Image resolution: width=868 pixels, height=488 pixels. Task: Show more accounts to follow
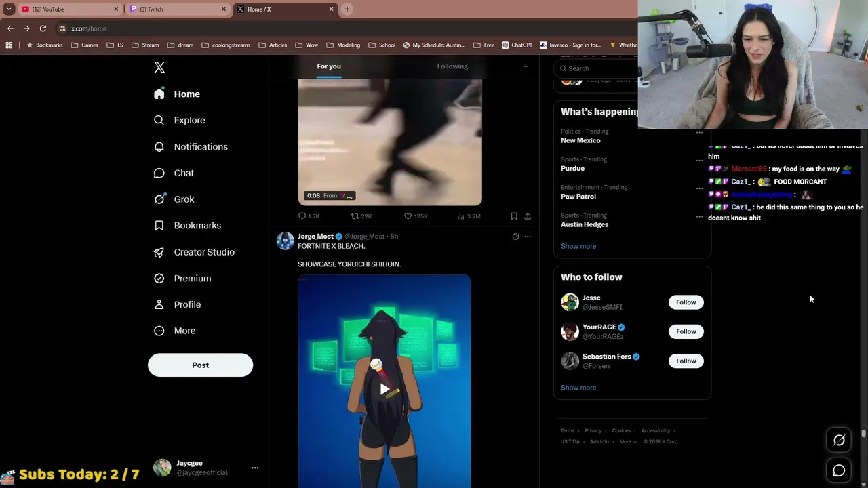578,388
